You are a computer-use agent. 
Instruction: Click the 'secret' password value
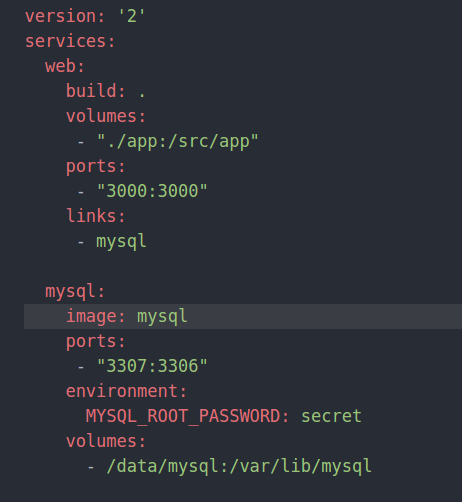pyautogui.click(x=331, y=416)
